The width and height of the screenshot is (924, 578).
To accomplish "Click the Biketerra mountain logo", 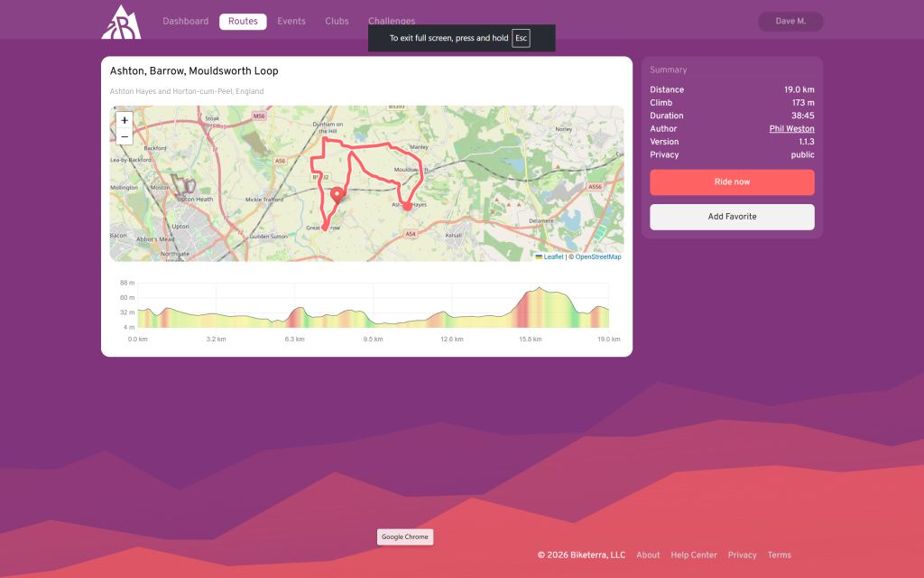I will pyautogui.click(x=121, y=22).
